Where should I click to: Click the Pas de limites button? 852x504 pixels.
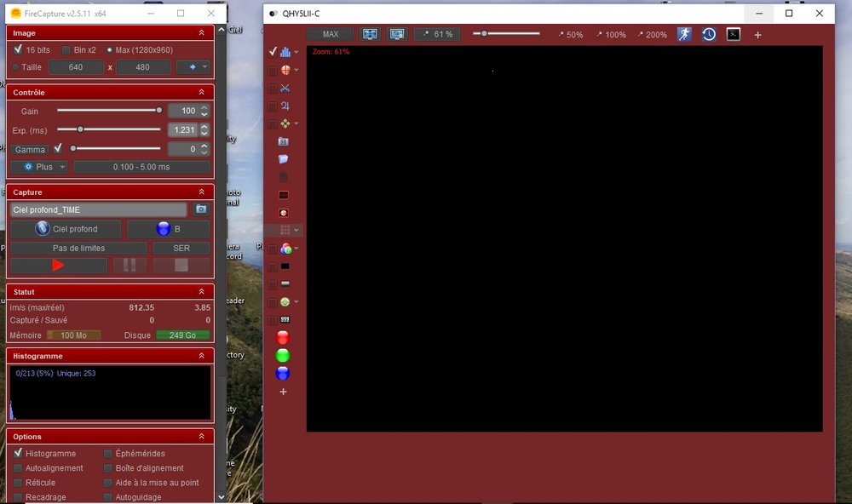click(78, 248)
